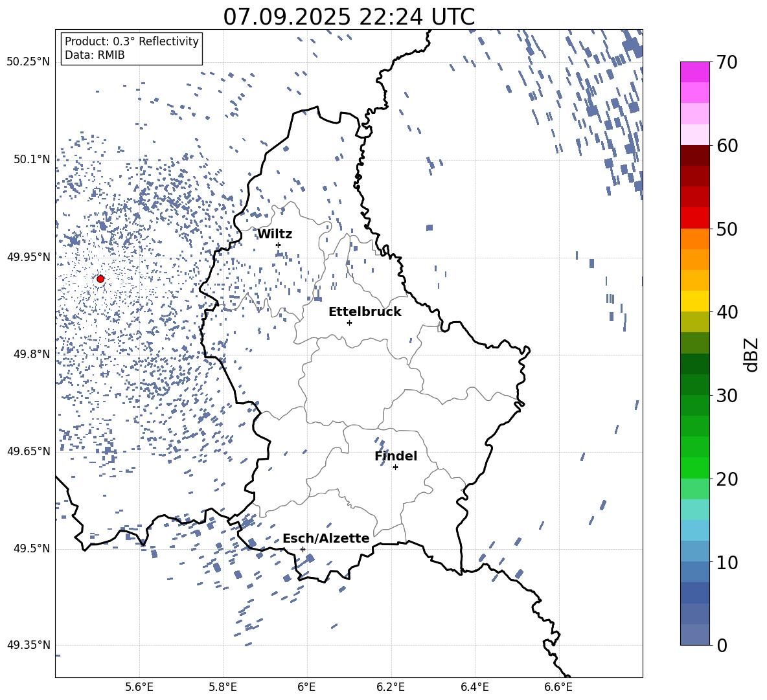Click the colorbar tick label 70

pyautogui.click(x=727, y=62)
